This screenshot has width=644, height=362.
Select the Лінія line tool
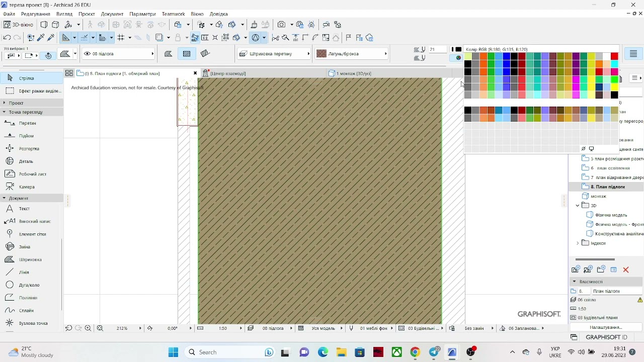tap(32, 273)
